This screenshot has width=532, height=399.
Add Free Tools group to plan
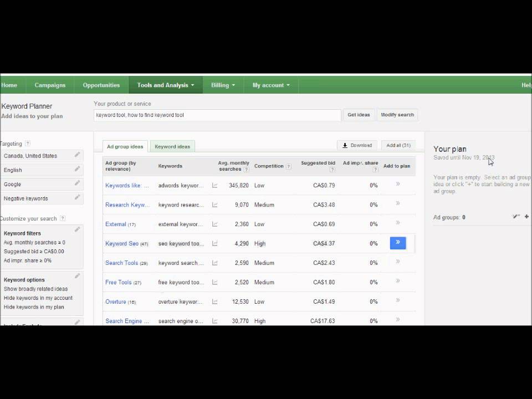pos(398,280)
